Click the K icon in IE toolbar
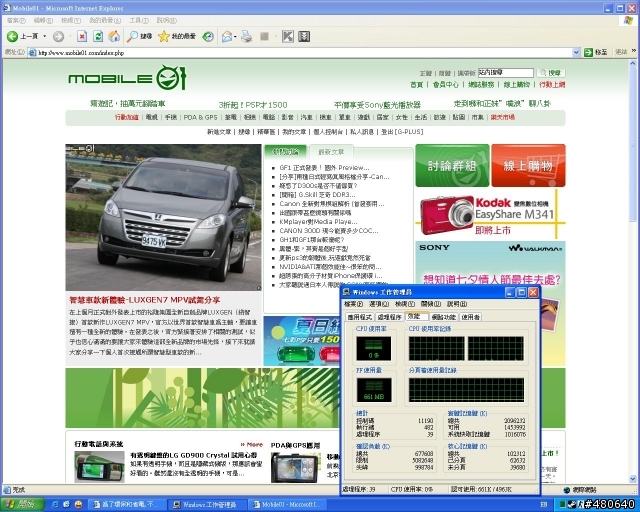The image size is (640, 512). pyautogui.click(x=288, y=37)
